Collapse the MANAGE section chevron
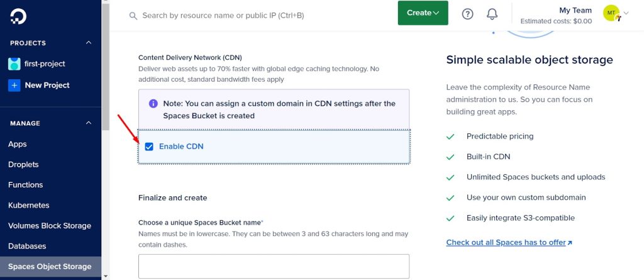The image size is (644, 280). (x=89, y=123)
